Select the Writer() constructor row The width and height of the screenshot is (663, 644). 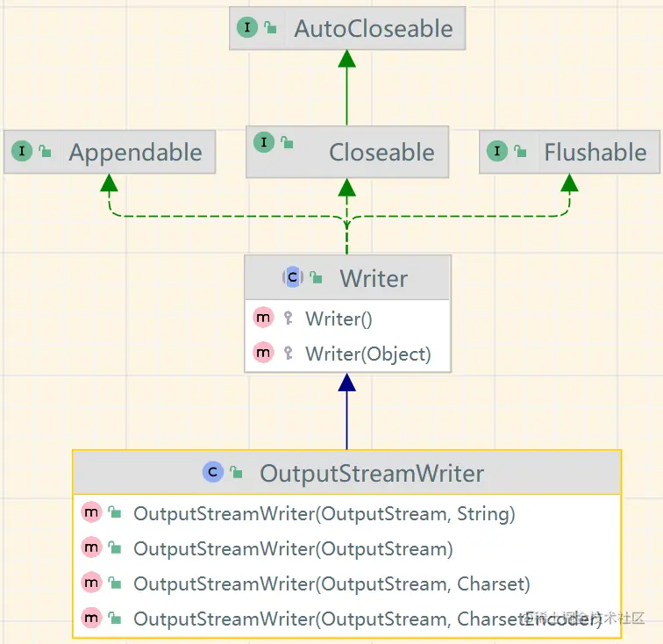coord(347,318)
